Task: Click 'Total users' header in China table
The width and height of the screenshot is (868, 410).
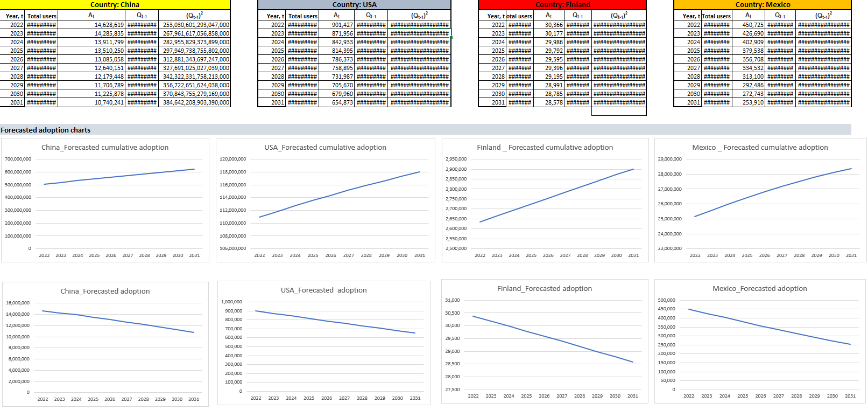Action: pos(41,16)
